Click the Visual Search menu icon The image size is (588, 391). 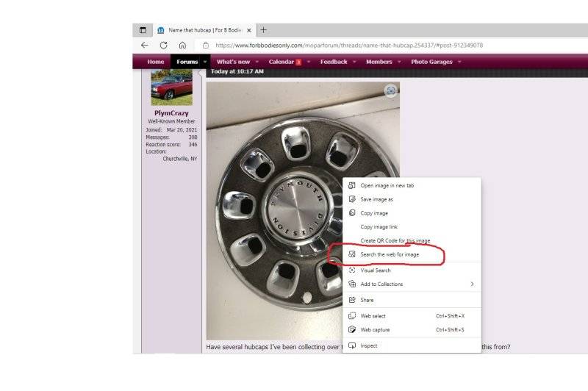coord(352,270)
